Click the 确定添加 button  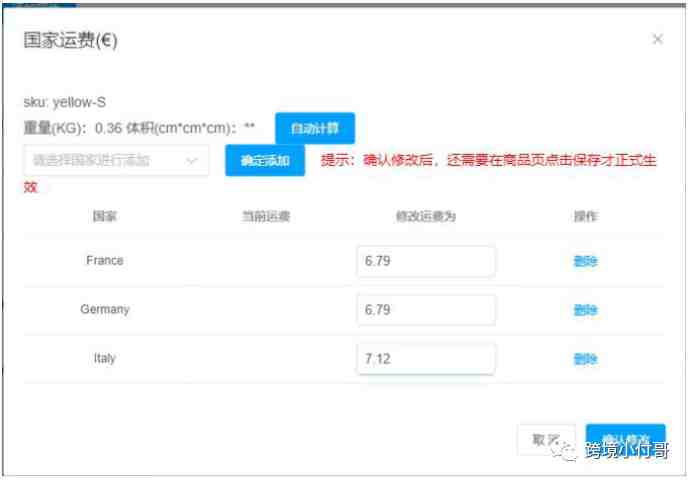265,160
